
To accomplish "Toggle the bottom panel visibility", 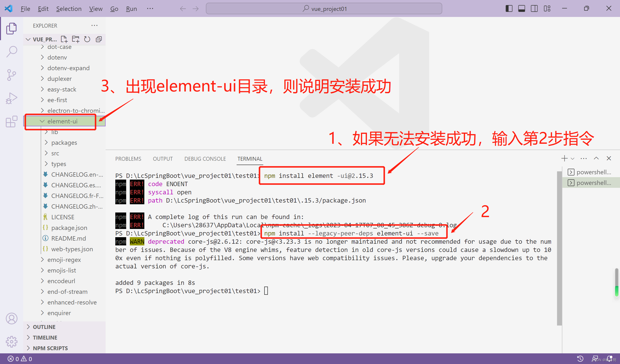I will pyautogui.click(x=521, y=9).
